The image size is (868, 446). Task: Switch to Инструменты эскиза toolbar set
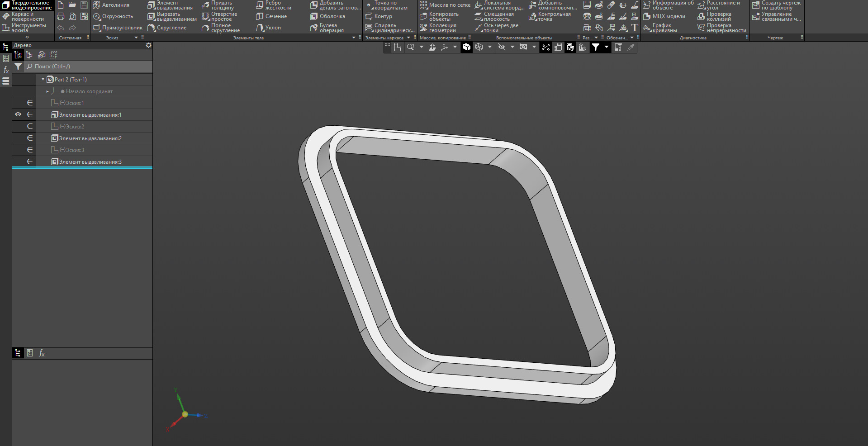pyautogui.click(x=24, y=28)
